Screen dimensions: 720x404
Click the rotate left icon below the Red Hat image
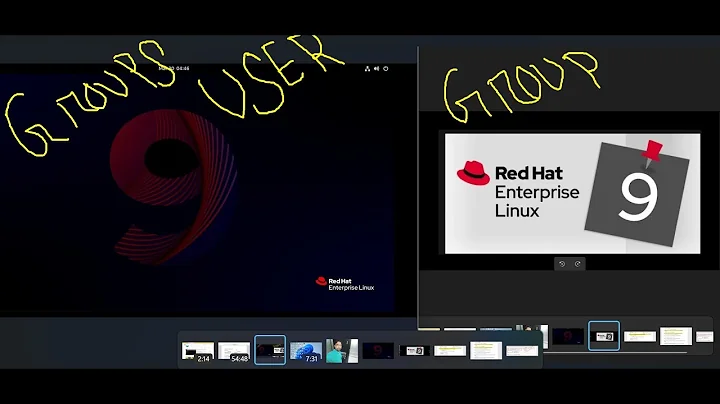coord(562,264)
